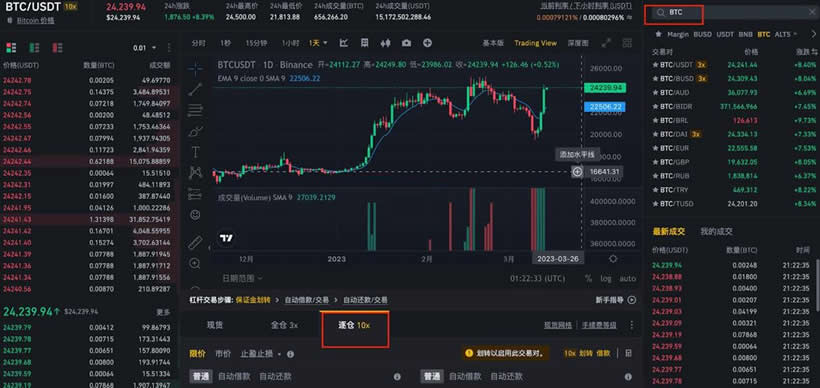Image resolution: width=820 pixels, height=388 pixels.
Task: Select the text annotation tool
Action: point(196,152)
